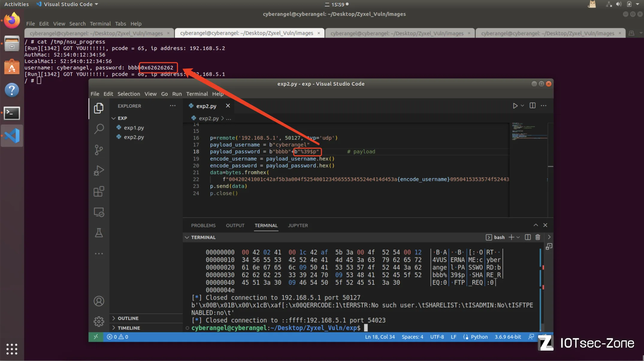Open launch profile dropdown beside new terminal
This screenshot has width=644, height=361.
[518, 237]
